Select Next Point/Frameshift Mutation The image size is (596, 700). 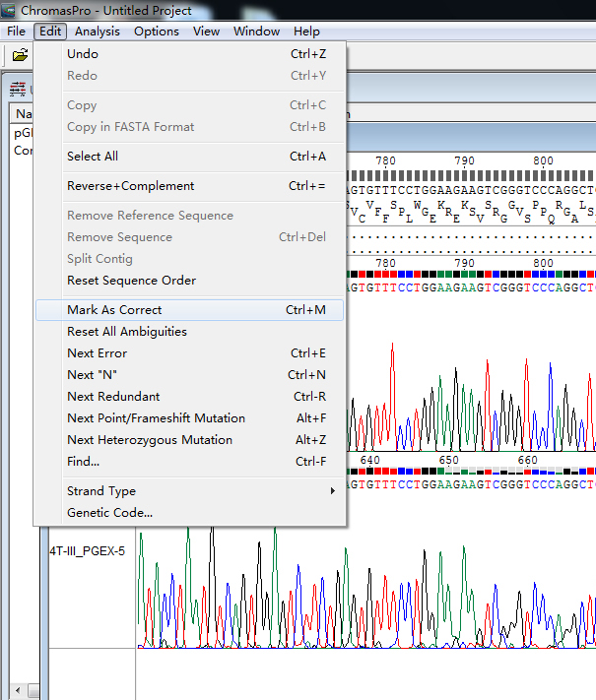pyautogui.click(x=156, y=418)
